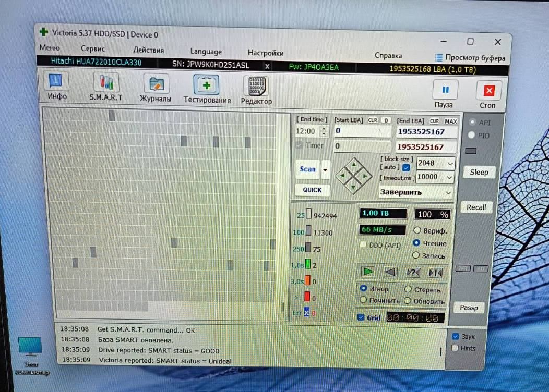Select the Запись write radio button
Viewport: 549px width, 392px height.
(416, 255)
